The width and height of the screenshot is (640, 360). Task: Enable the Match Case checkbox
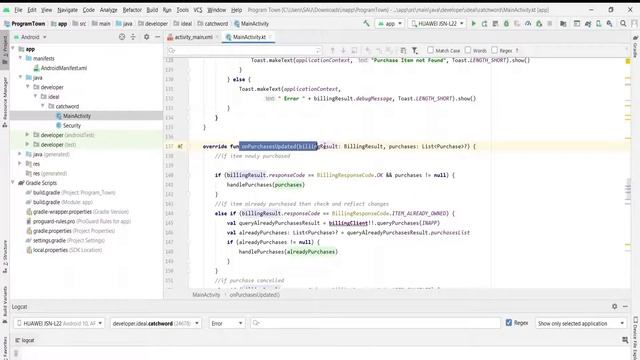click(x=430, y=50)
